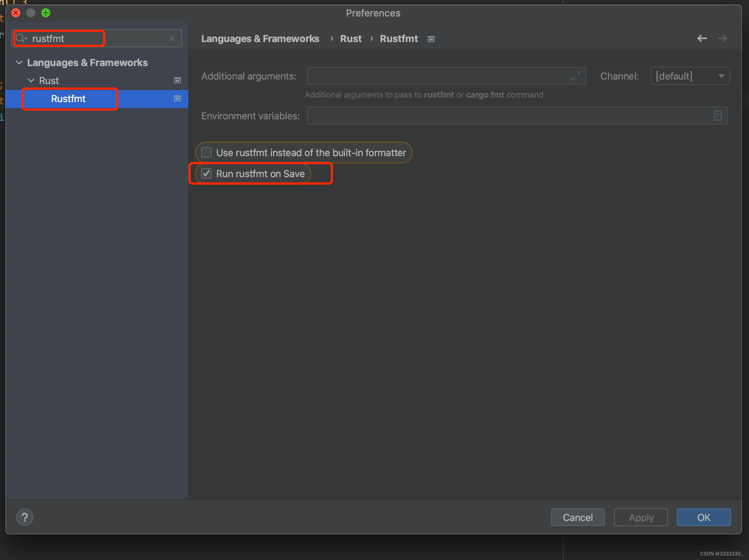Viewport: 749px width, 560px height.
Task: Expand the Additional arguments field editor
Action: 575,76
